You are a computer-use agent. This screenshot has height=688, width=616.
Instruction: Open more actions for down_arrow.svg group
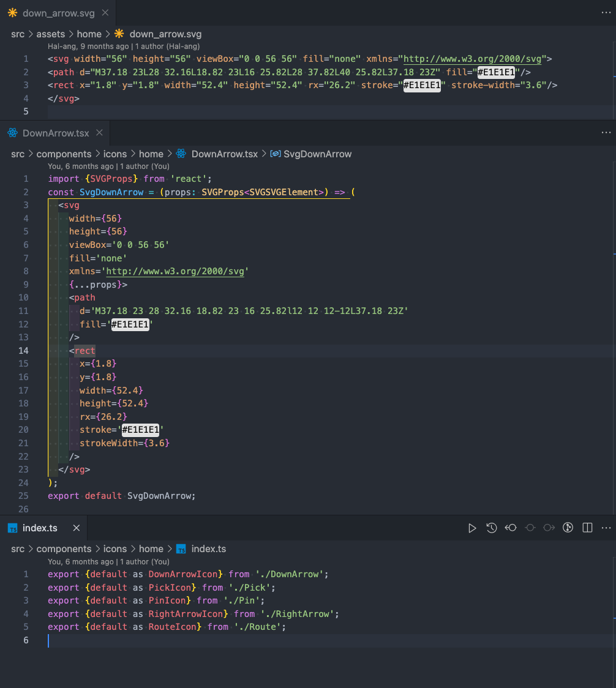[x=606, y=13]
